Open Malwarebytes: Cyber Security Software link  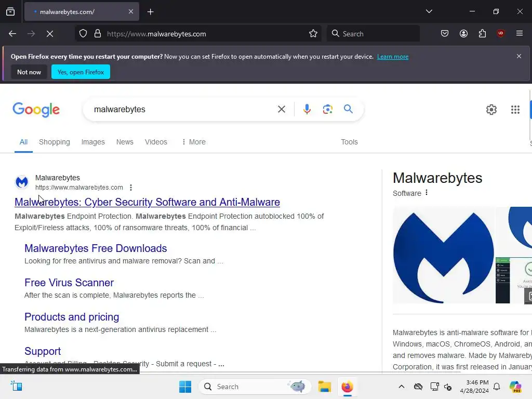(147, 202)
